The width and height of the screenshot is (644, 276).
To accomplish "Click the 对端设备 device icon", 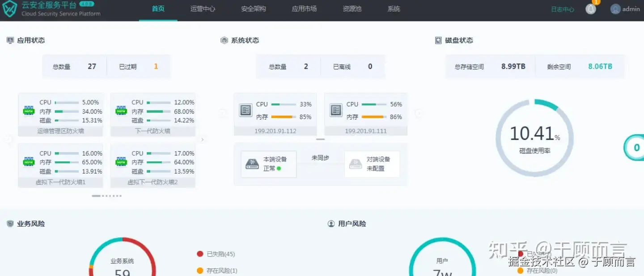I will (356, 164).
